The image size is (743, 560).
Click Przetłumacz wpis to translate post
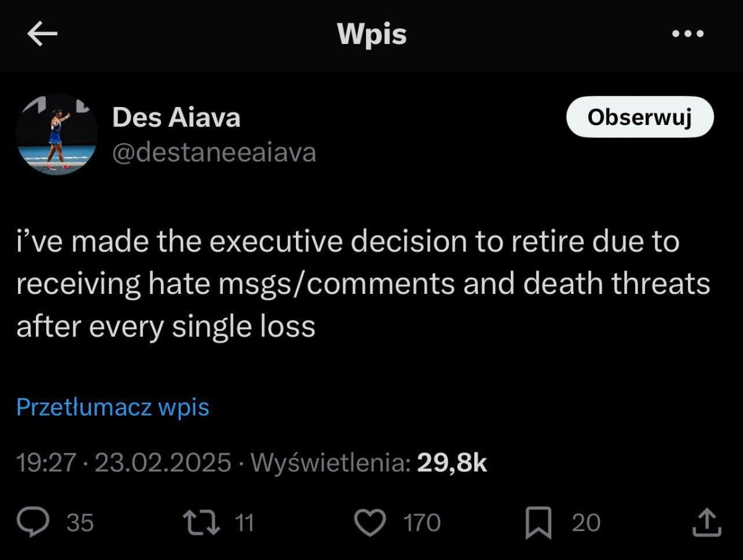pyautogui.click(x=113, y=407)
